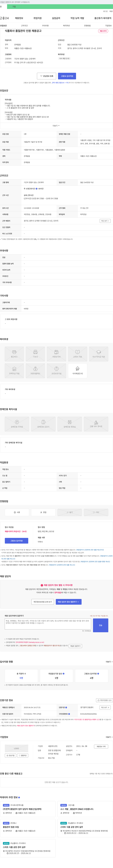Open 소스 개발, 품질관리 (R&D) 모집합니다 posting
Screen dimensions: 113x868
77,809
